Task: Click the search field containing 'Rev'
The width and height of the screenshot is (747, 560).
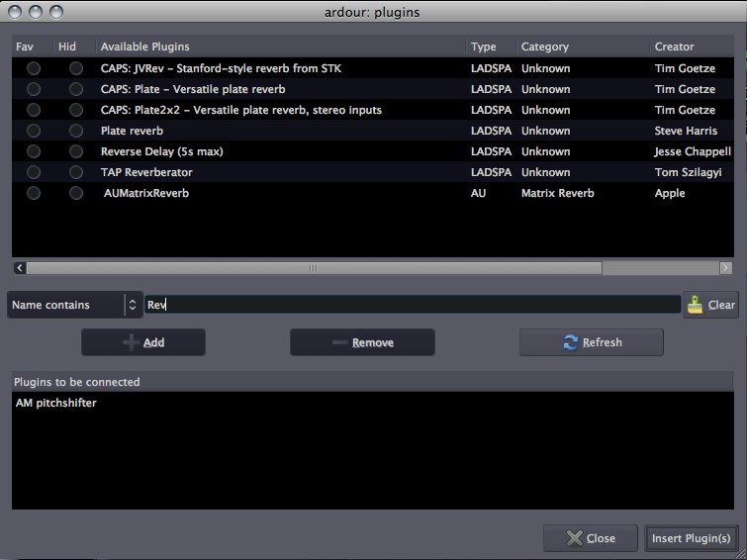Action: point(413,305)
